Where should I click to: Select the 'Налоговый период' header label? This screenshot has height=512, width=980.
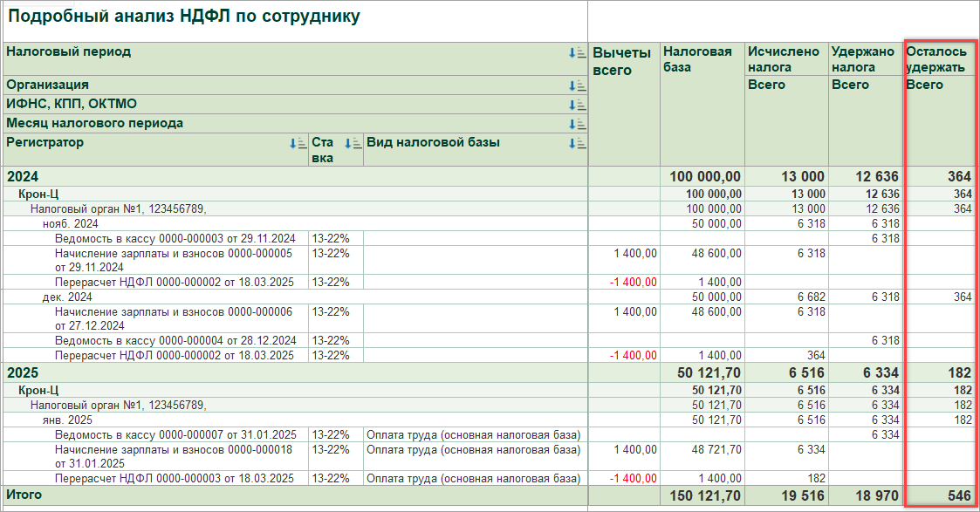69,51
